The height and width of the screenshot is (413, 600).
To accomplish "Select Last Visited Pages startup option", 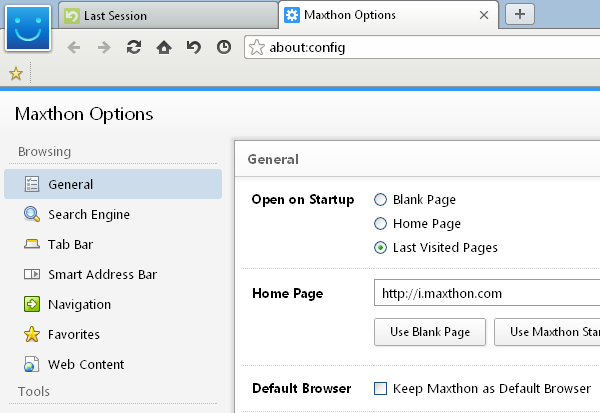I will [x=380, y=248].
